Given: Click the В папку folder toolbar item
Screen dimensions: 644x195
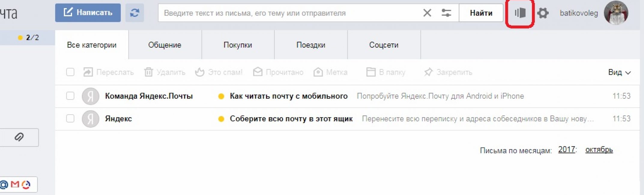Looking at the screenshot, I should [x=386, y=72].
